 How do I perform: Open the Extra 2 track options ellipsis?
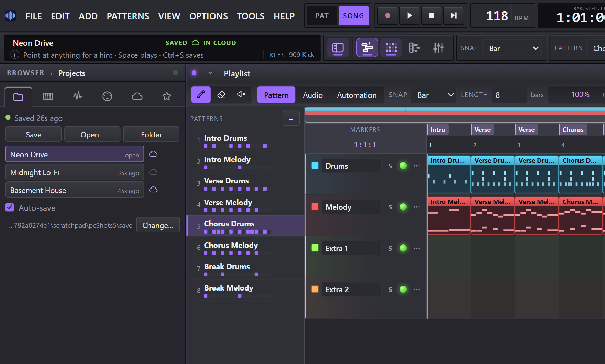(417, 289)
